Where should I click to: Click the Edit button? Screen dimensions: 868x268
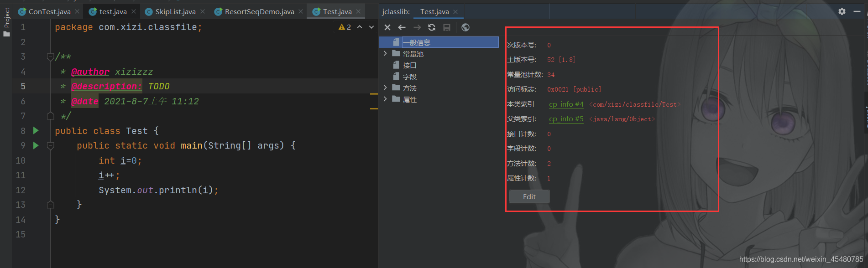click(529, 196)
